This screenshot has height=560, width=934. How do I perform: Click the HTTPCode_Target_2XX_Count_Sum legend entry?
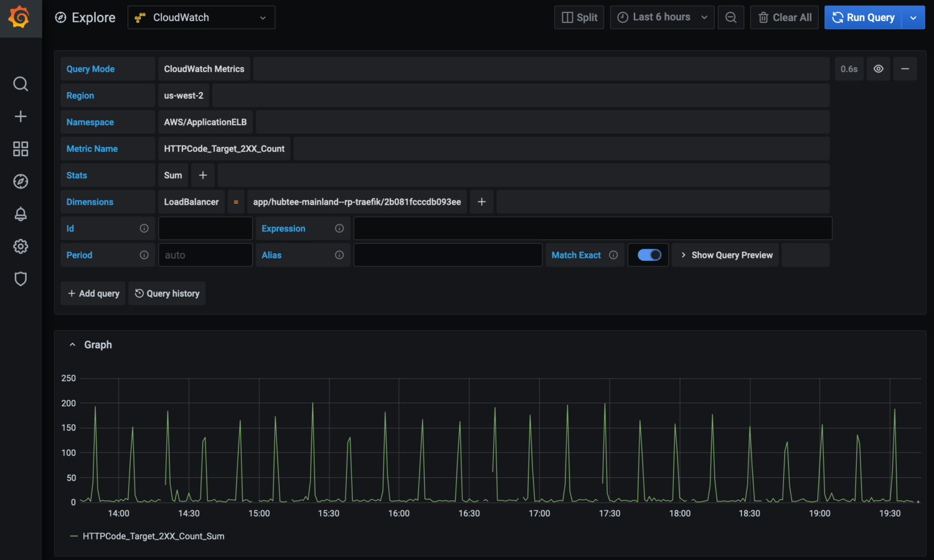(x=153, y=536)
